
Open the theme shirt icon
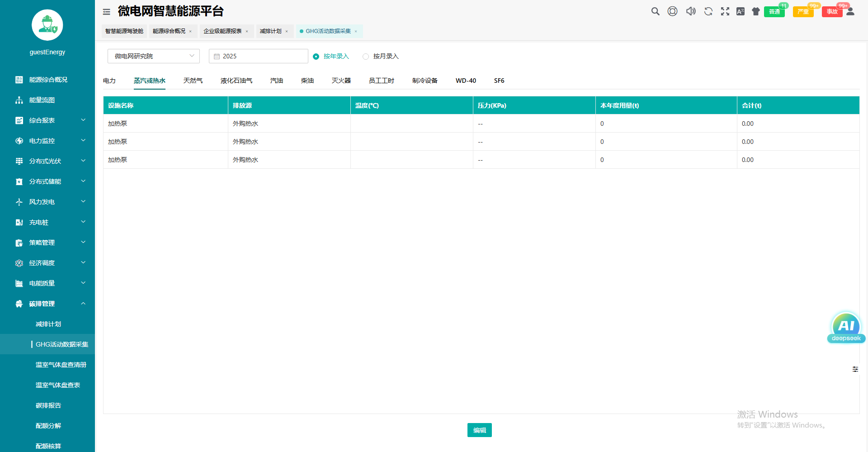click(x=756, y=11)
